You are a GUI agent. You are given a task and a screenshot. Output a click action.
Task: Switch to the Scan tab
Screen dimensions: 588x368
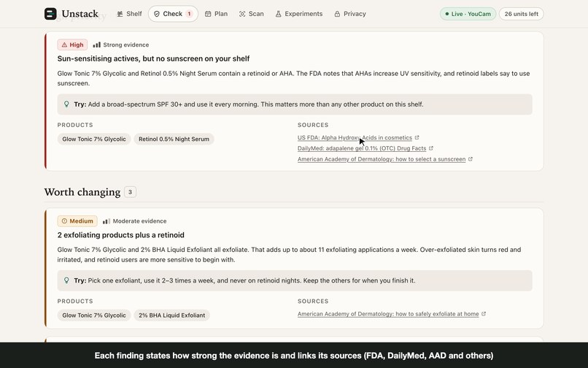251,14
